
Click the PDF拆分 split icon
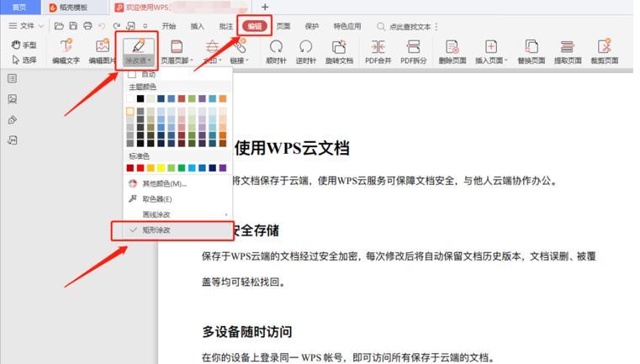[414, 46]
